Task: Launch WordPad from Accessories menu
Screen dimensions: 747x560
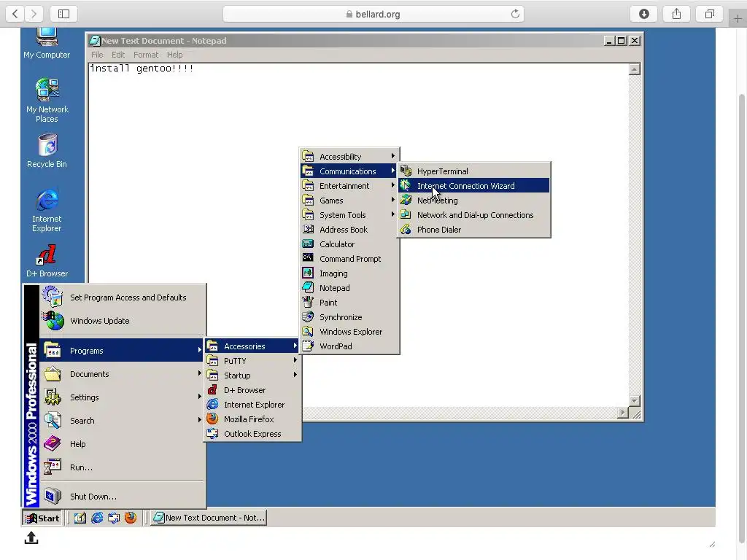Action: coord(349,346)
